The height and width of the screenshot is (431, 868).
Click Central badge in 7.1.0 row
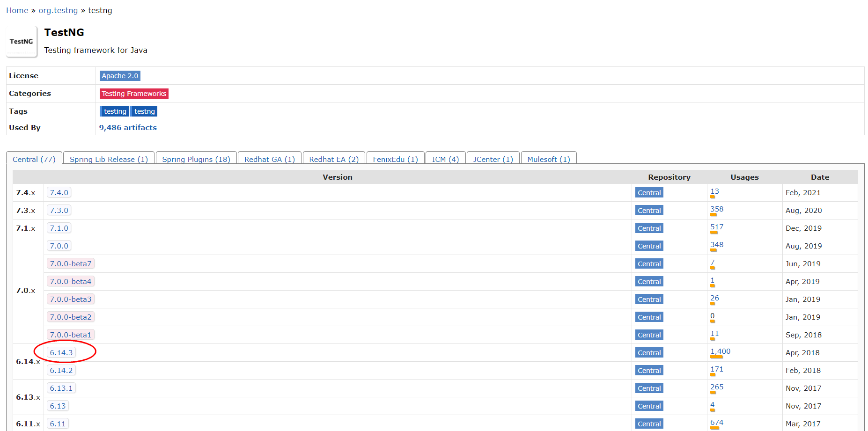(x=649, y=228)
